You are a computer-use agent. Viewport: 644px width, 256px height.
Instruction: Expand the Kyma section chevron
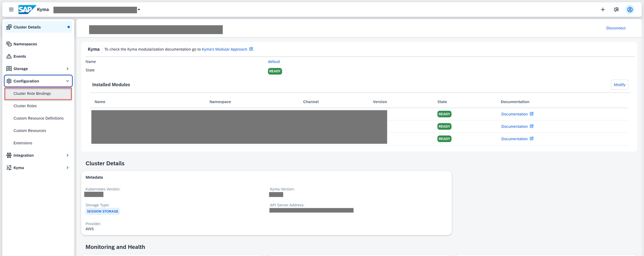68,168
